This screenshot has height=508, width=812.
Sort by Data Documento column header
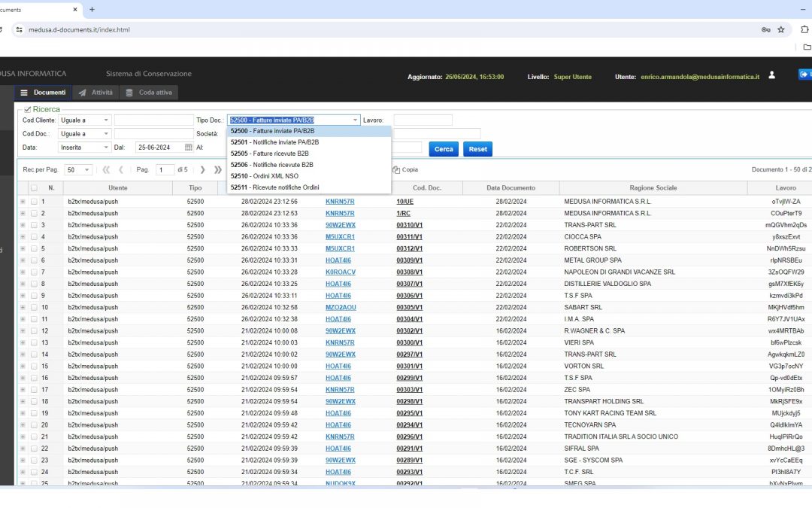click(511, 187)
